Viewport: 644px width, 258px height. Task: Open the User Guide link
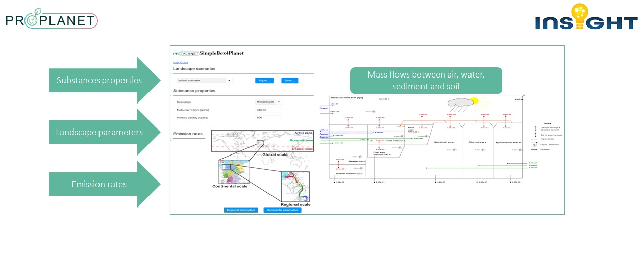tap(181, 62)
